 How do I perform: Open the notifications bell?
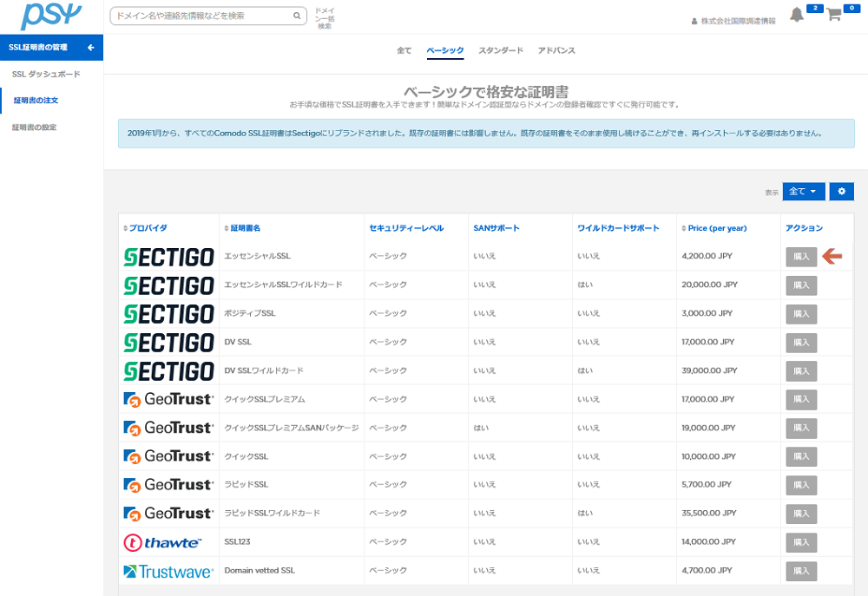coord(797,15)
